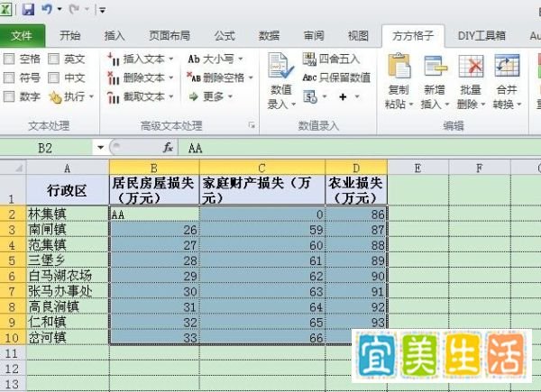The image size is (541, 392).
Task: Click the 插入文本 icon
Action: (113, 59)
